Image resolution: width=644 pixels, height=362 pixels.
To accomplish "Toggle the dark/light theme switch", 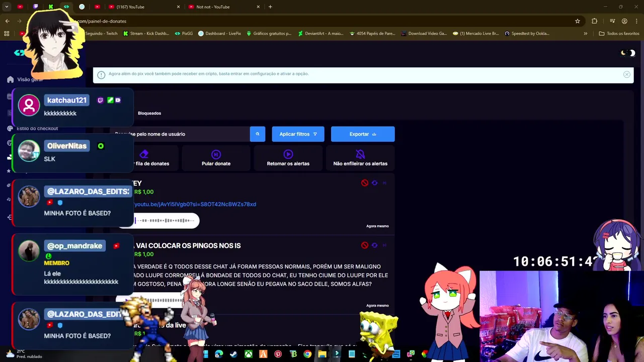I will pyautogui.click(x=628, y=53).
